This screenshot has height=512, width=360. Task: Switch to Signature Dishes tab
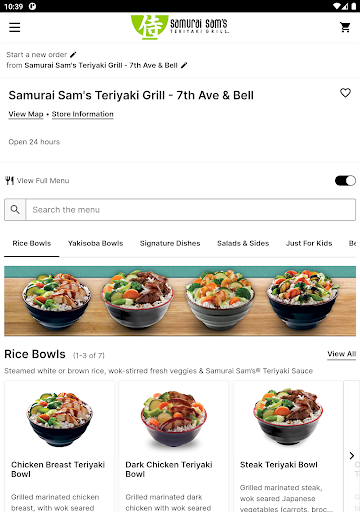[170, 243]
